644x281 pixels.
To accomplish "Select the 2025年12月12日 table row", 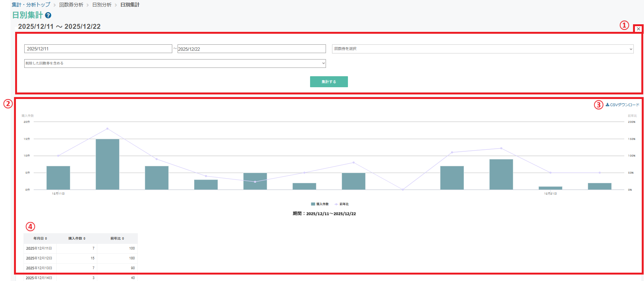I will pyautogui.click(x=80, y=258).
